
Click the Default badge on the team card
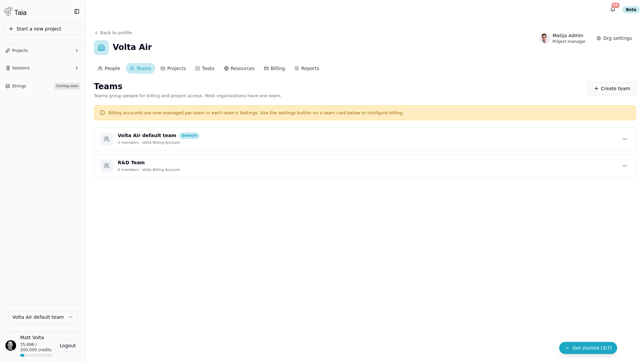click(x=189, y=136)
